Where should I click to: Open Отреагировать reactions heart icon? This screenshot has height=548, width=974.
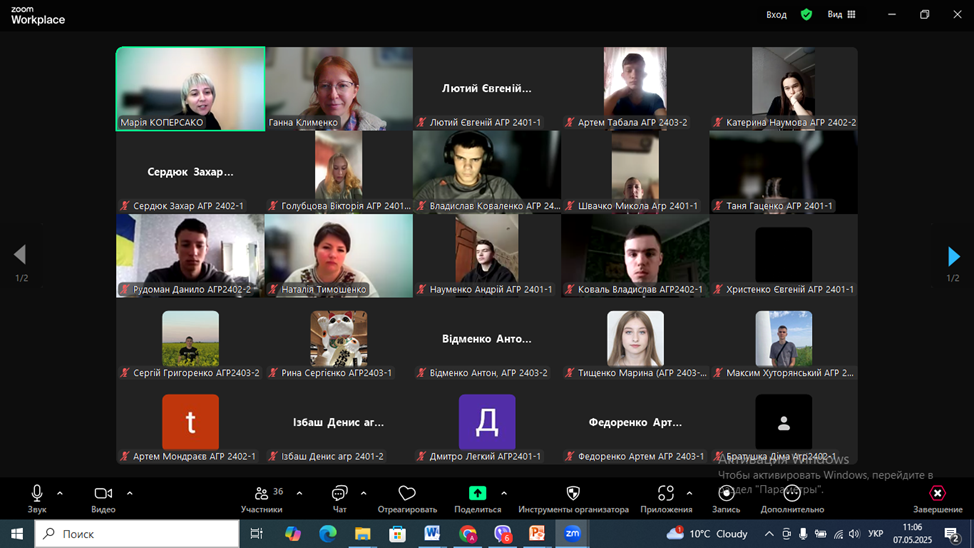pos(407,493)
